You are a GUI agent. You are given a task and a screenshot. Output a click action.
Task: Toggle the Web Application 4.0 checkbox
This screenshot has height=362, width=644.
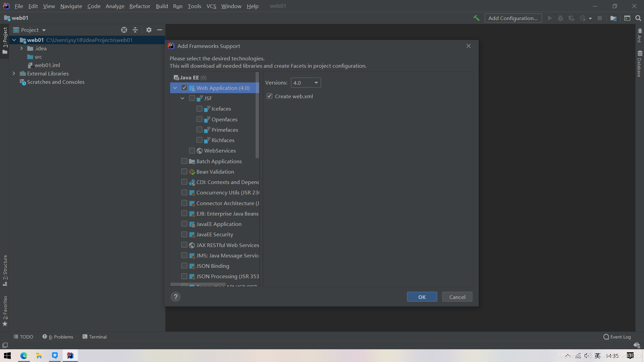184,87
